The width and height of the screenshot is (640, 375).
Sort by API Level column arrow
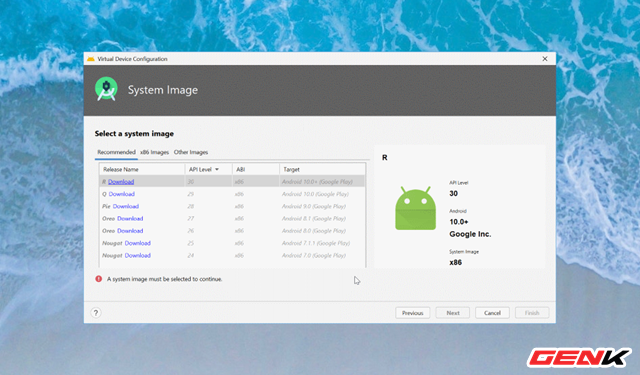point(217,169)
